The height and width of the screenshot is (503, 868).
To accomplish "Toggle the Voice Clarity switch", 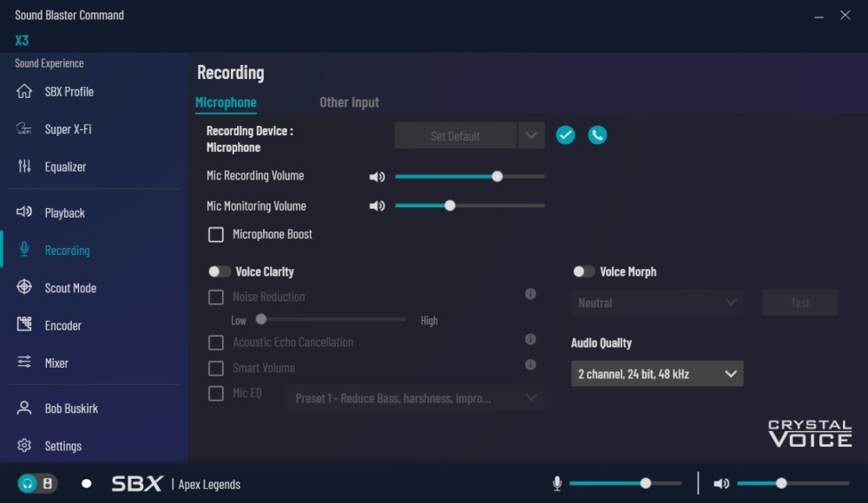I will (x=220, y=271).
